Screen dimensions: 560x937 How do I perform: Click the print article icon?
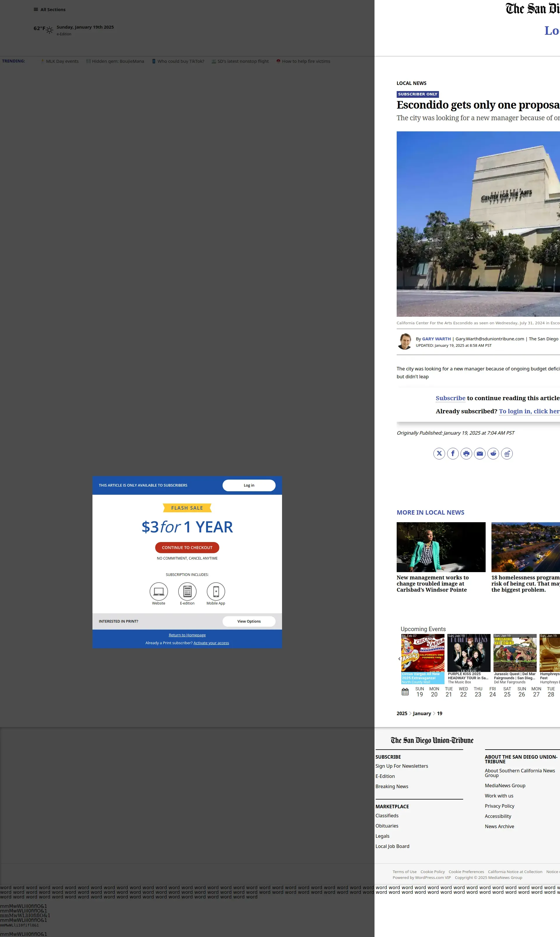click(466, 454)
